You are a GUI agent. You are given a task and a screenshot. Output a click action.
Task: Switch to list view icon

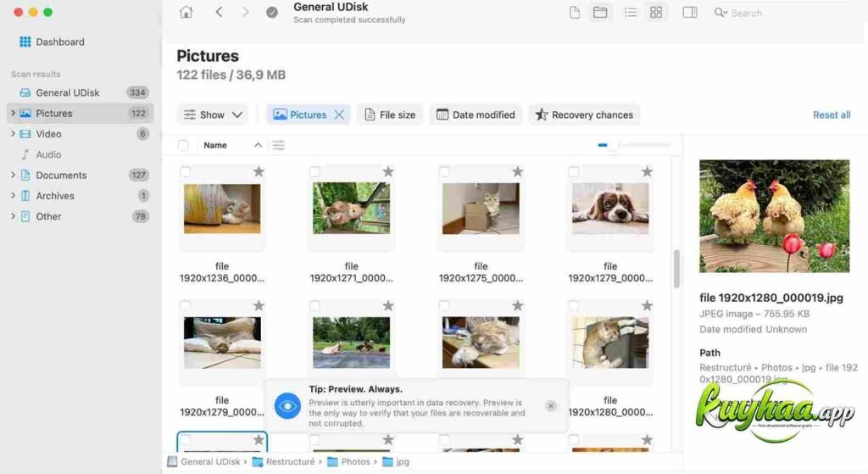tap(631, 12)
